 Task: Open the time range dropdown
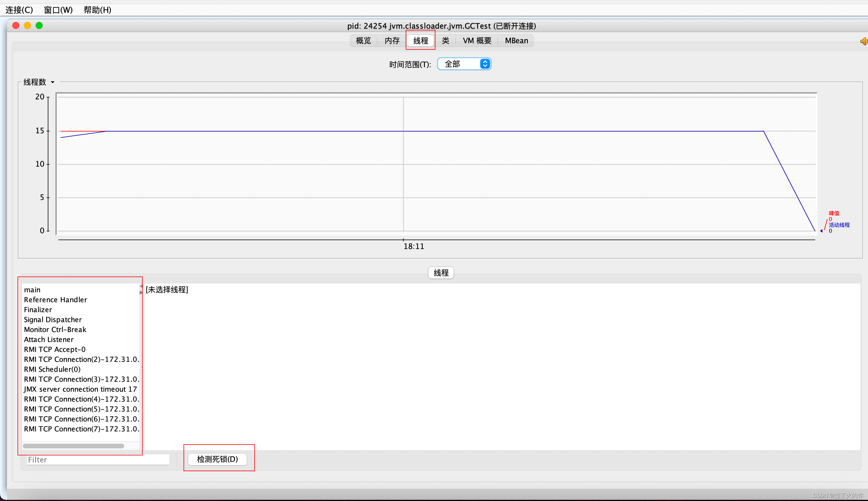tap(464, 64)
